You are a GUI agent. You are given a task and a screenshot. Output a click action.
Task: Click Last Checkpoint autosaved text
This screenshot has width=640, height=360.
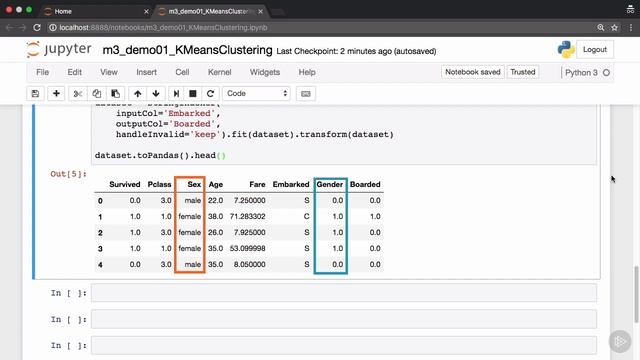[356, 51]
